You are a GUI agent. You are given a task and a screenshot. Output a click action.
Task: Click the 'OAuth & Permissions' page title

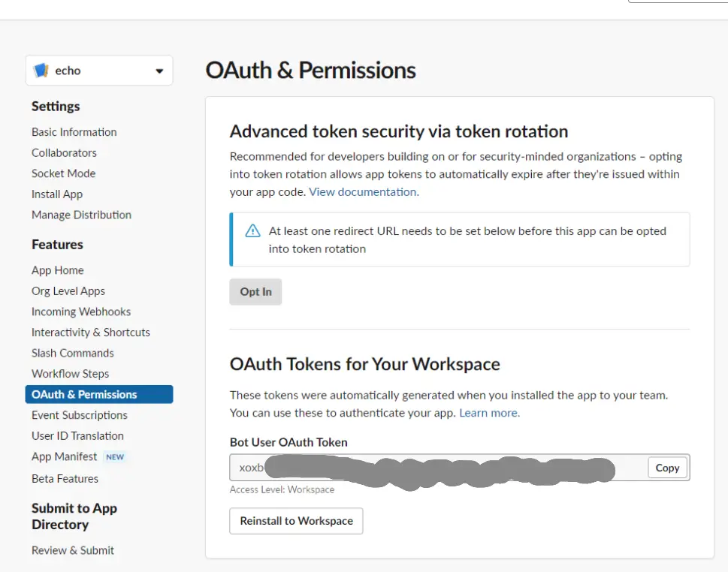[x=310, y=71]
